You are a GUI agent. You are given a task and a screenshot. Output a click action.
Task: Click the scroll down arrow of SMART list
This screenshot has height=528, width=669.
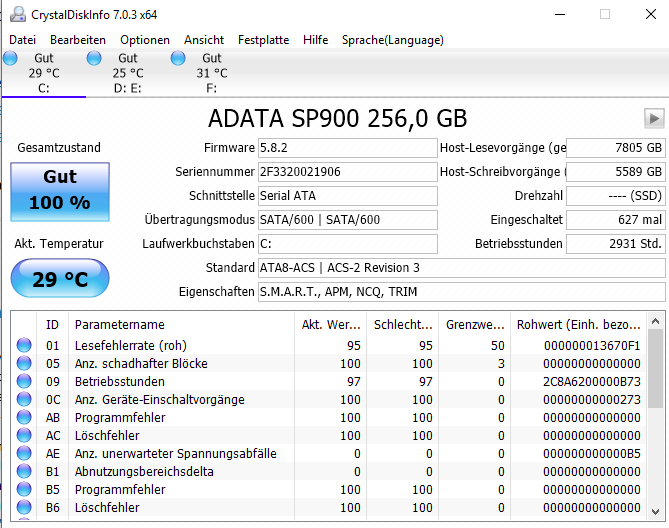pos(656,511)
